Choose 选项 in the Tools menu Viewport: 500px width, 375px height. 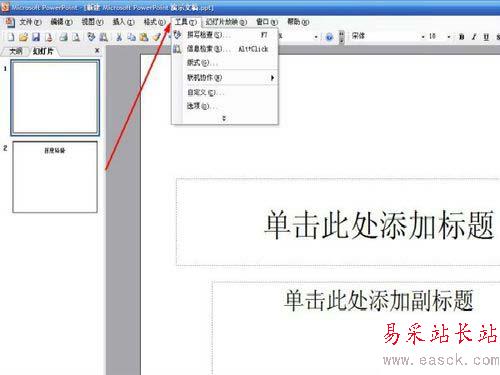[225, 106]
